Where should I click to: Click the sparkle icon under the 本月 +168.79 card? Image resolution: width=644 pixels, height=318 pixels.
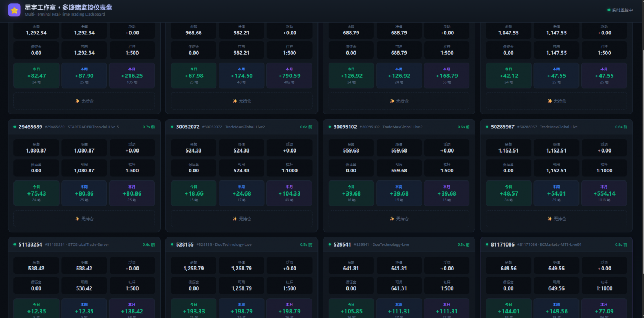[x=392, y=101]
